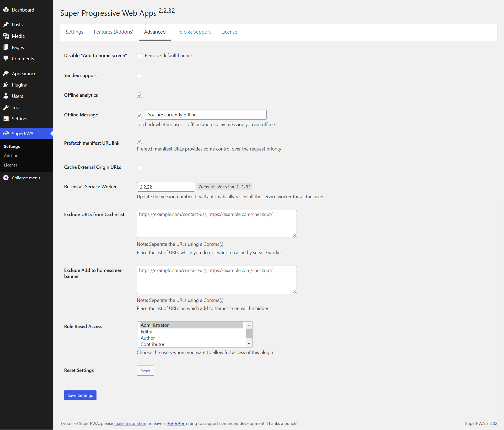Click the Settings sliders icon in sidebar

(x=6, y=119)
